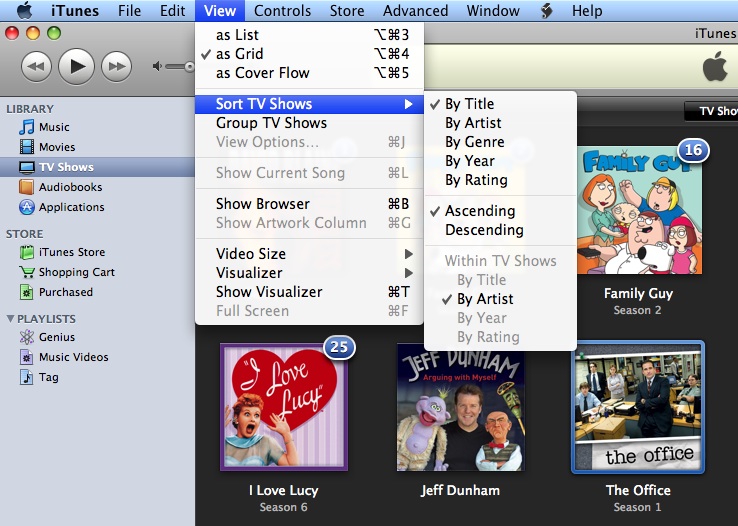Sort TV shows By Title at top

[x=500, y=104]
